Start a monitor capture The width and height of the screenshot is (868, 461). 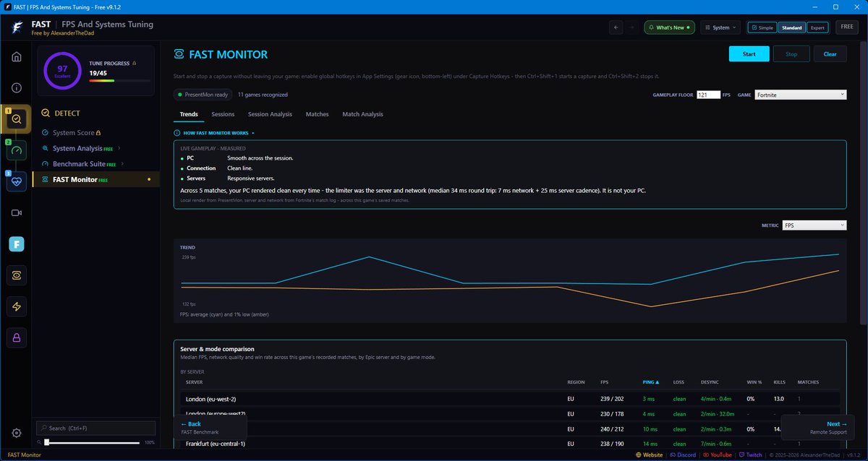pyautogui.click(x=749, y=54)
